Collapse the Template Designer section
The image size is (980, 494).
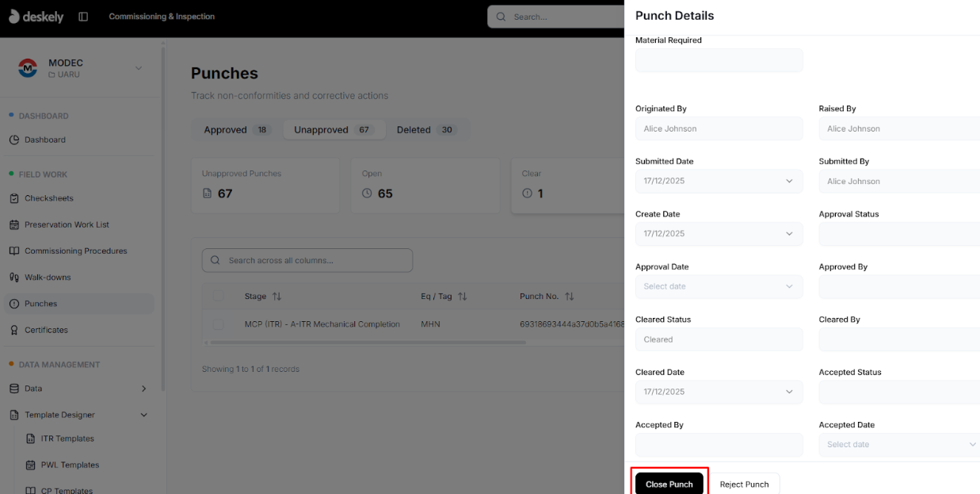point(143,415)
